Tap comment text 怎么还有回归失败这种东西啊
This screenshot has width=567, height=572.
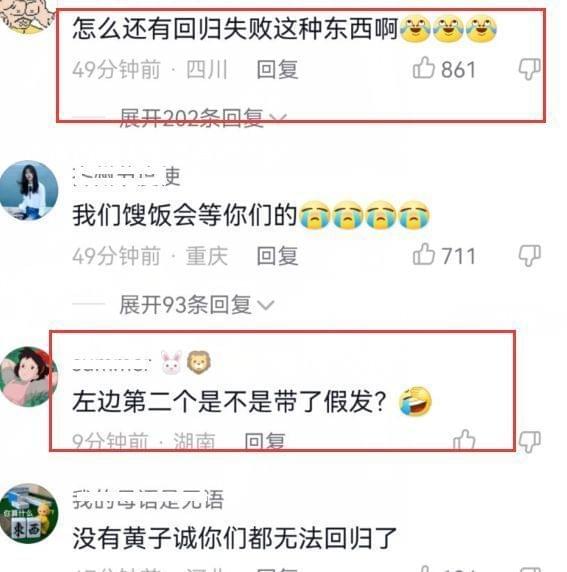coord(235,28)
